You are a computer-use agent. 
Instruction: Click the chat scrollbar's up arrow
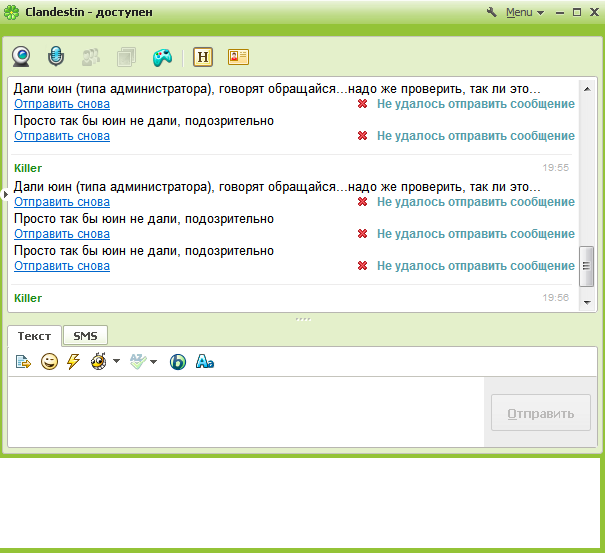pyautogui.click(x=587, y=89)
